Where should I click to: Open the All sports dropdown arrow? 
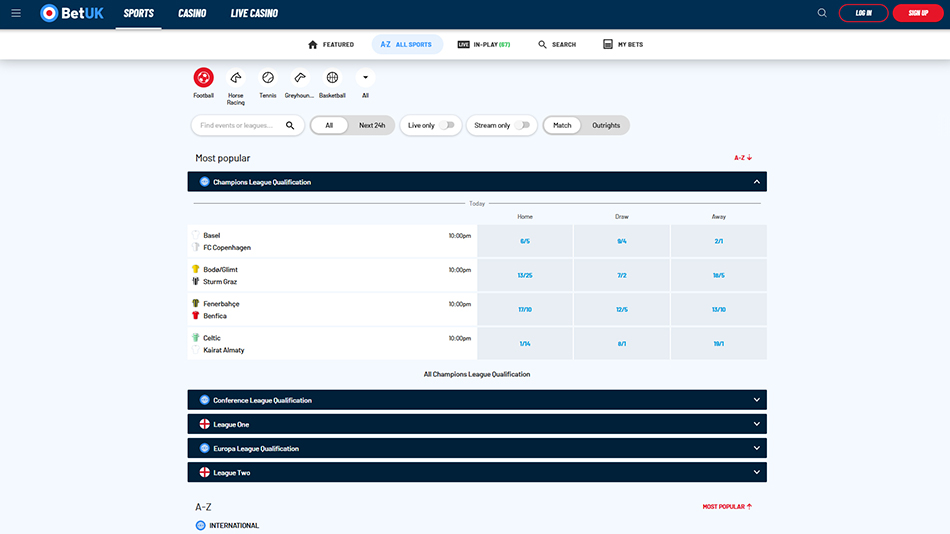(x=365, y=78)
